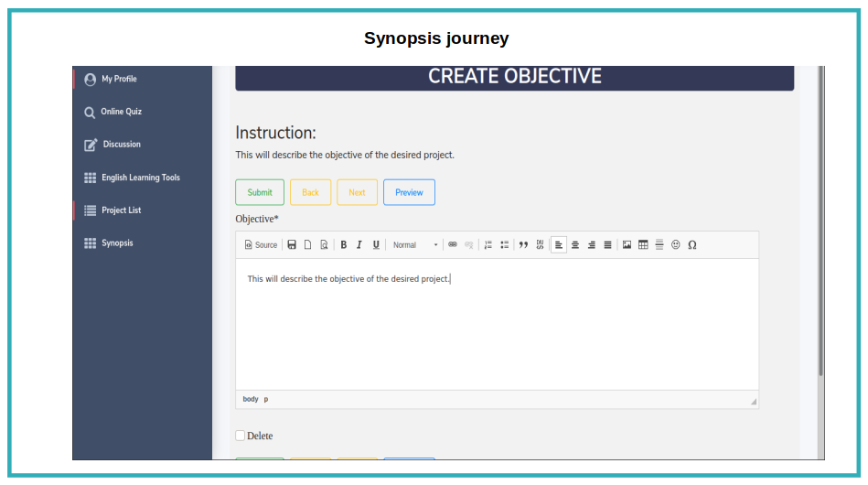The width and height of the screenshot is (868, 485).
Task: Align text right
Action: tap(591, 244)
